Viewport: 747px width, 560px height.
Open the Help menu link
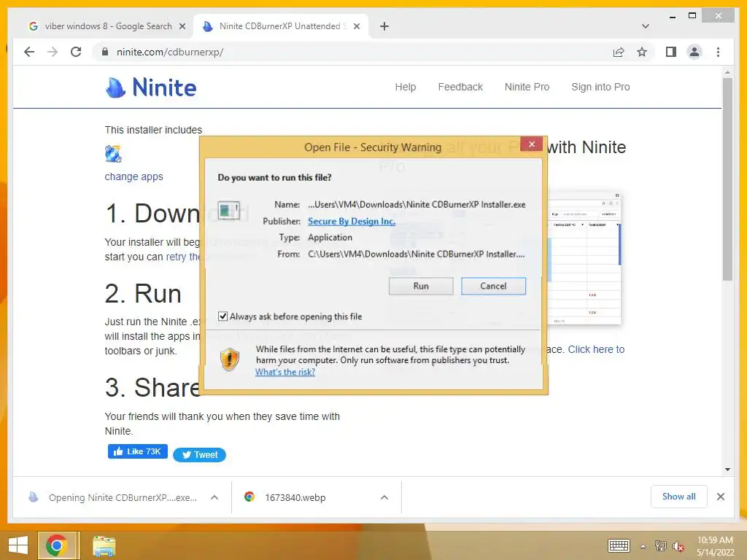tap(406, 87)
